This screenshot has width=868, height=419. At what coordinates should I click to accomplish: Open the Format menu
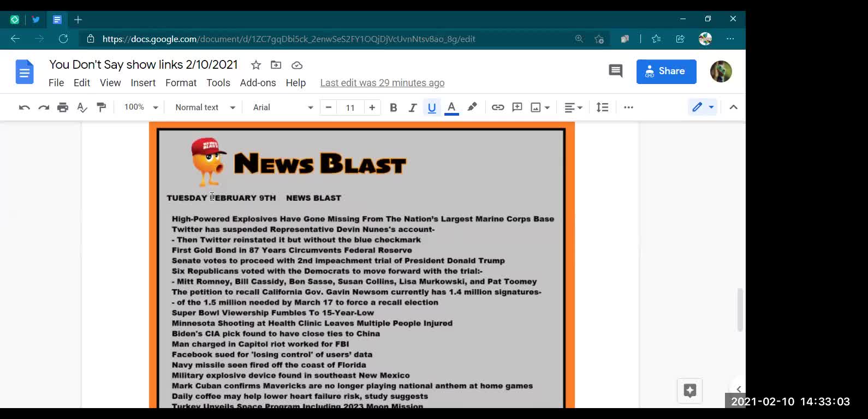click(x=181, y=83)
